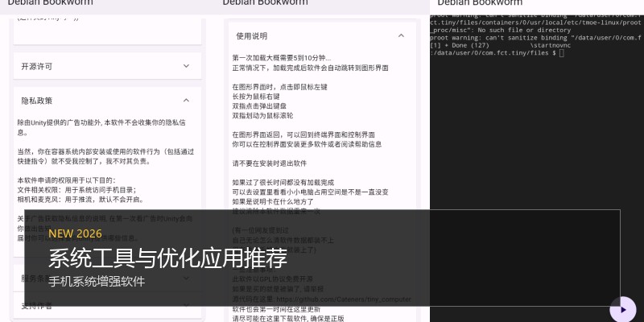Screen dimensions: 644x322
Task: Open the github.com/Cateners/tiny_computer link
Action: pyautogui.click(x=344, y=299)
